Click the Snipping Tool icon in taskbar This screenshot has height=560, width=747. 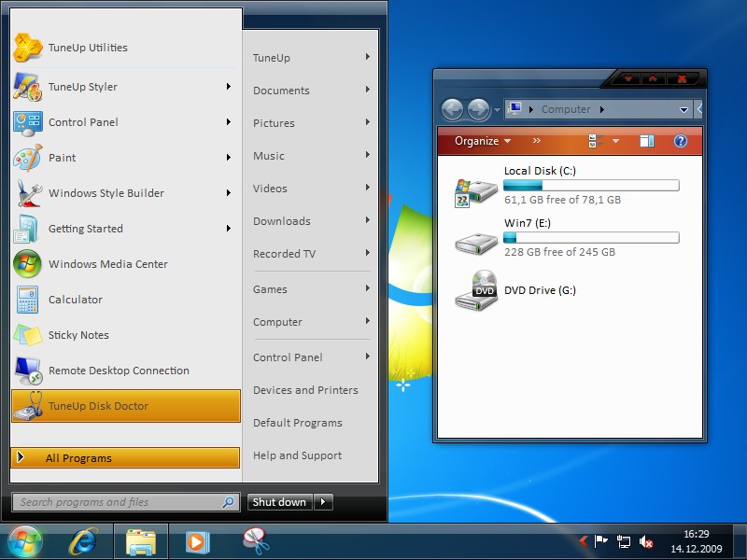(255, 541)
